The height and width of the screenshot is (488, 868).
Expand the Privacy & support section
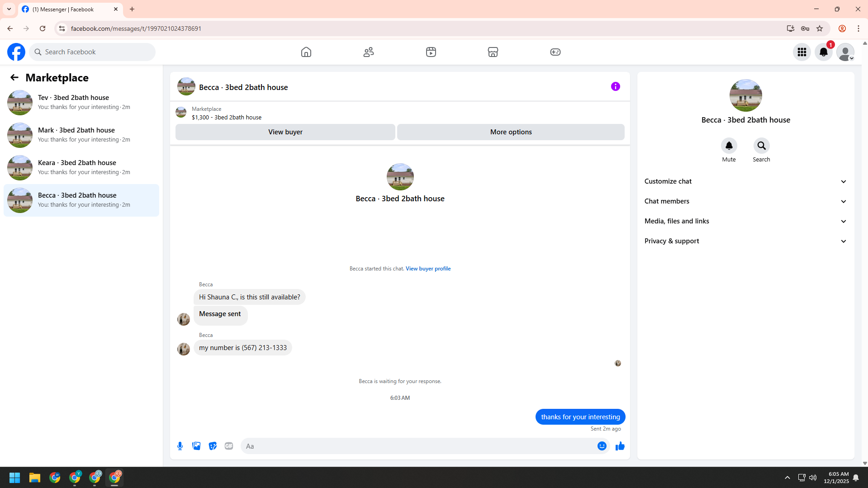(745, 241)
